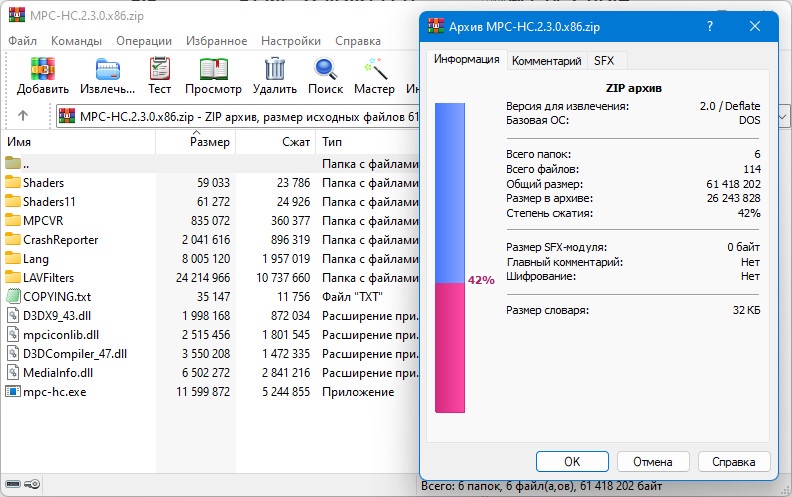Image resolution: width=792 pixels, height=497 pixels.
Task: Click the help question mark in dialog title
Action: (710, 26)
